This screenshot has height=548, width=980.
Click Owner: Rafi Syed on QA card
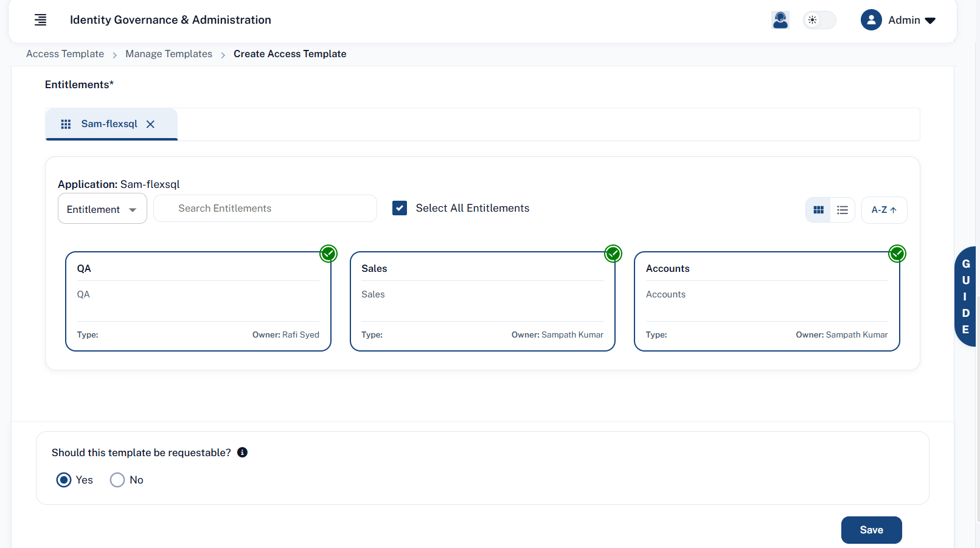click(x=286, y=335)
